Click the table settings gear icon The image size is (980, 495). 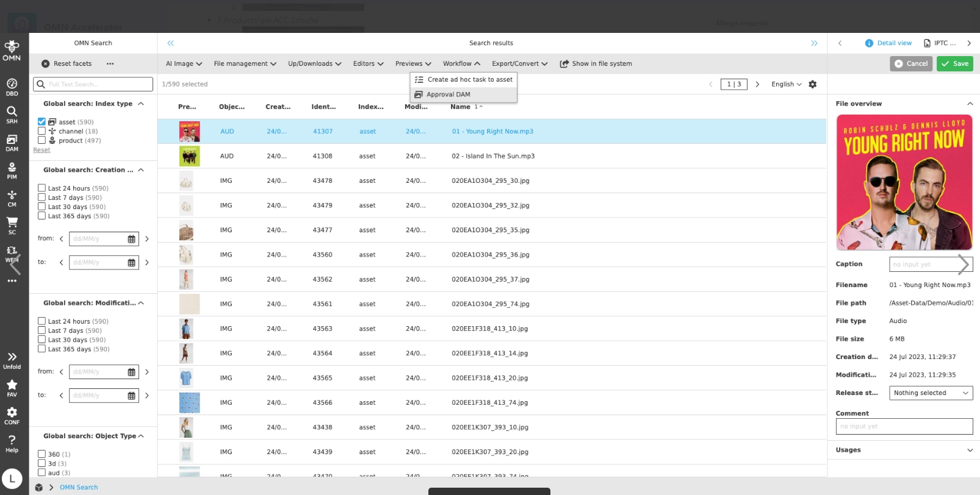[812, 84]
